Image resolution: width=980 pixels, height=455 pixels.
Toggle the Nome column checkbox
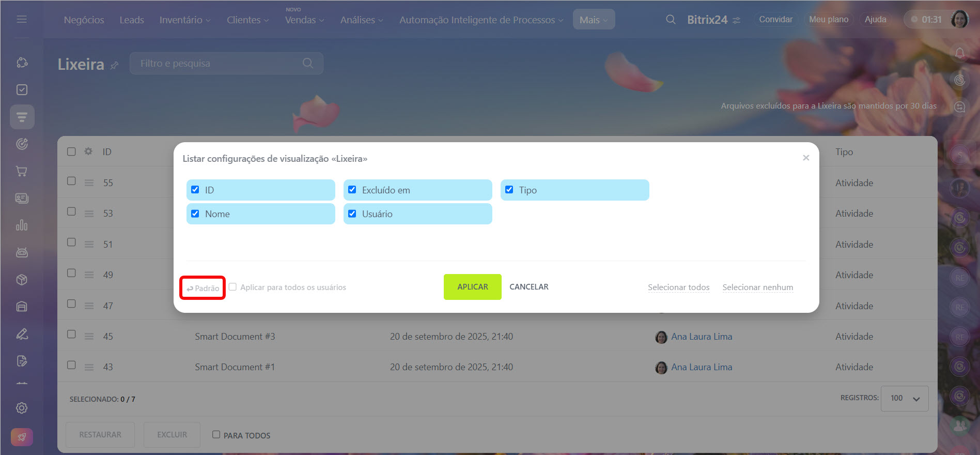[x=195, y=214]
